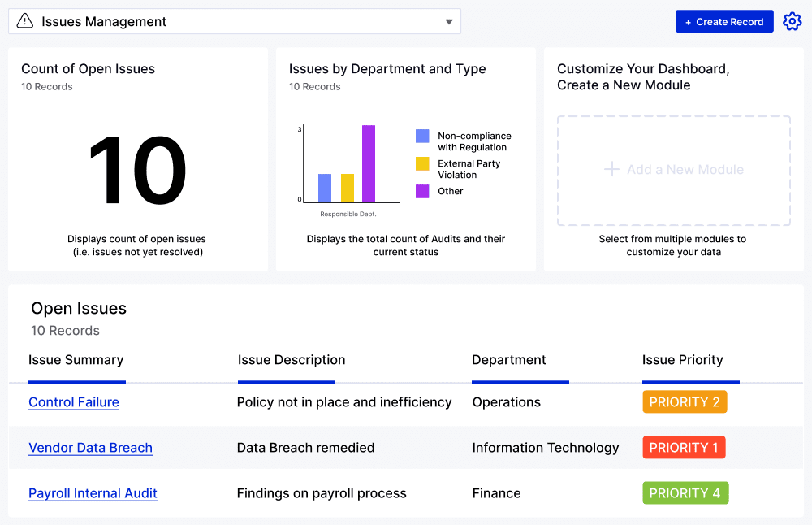Click the warning triangle icon beside Issues Management
The image size is (812, 525).
25,22
